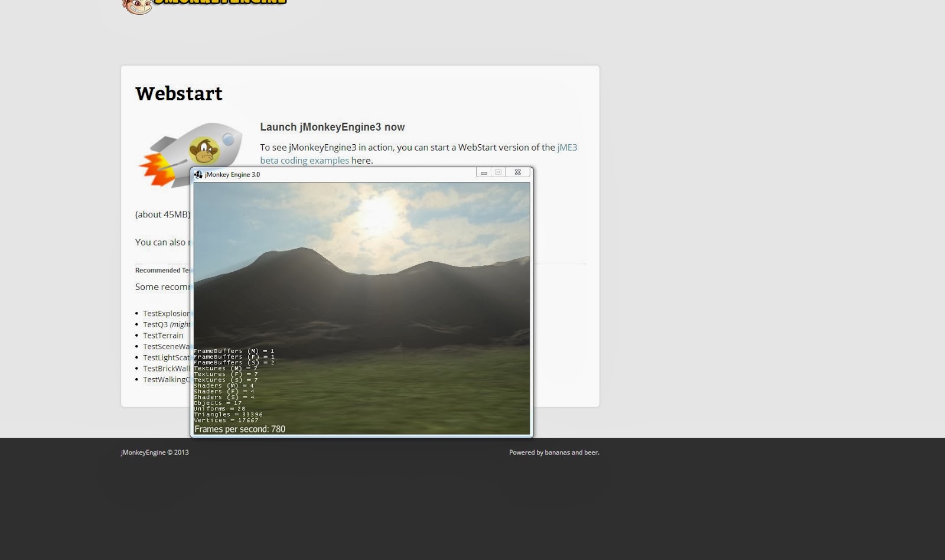Click the TestExplosion list item

167,314
